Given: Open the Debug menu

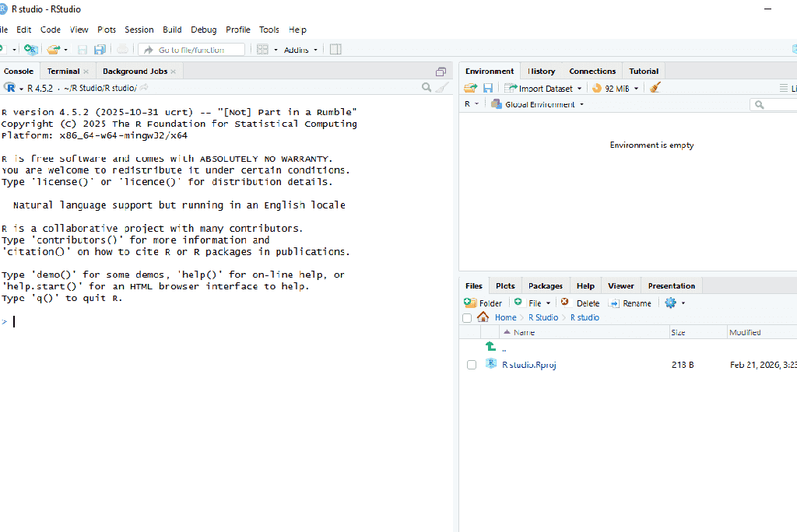Looking at the screenshot, I should (x=203, y=30).
